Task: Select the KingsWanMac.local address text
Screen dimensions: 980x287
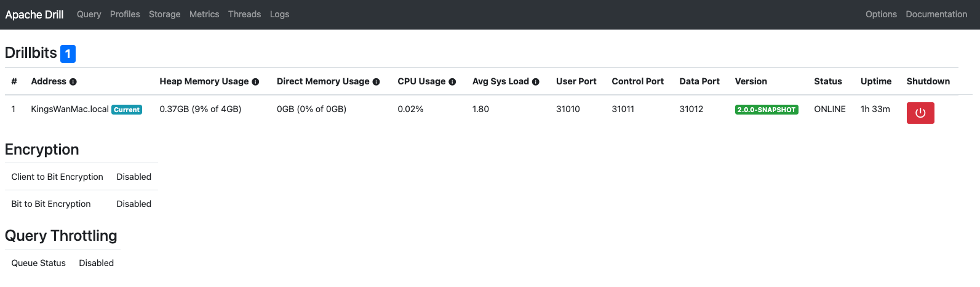Action: (70, 109)
